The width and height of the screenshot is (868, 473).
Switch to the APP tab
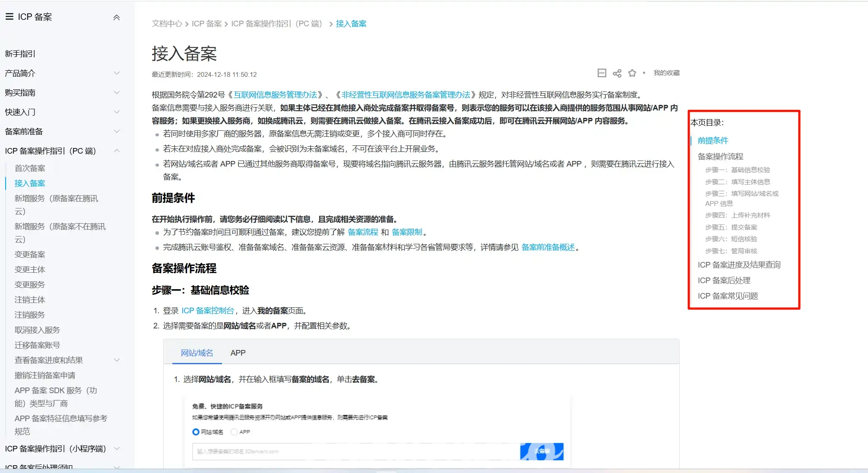[238, 353]
